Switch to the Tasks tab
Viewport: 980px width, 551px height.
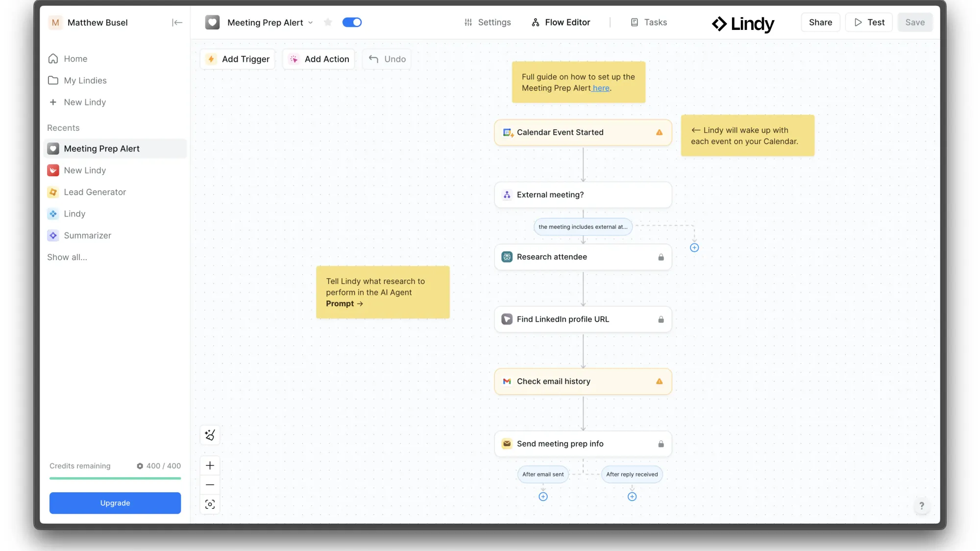(649, 23)
